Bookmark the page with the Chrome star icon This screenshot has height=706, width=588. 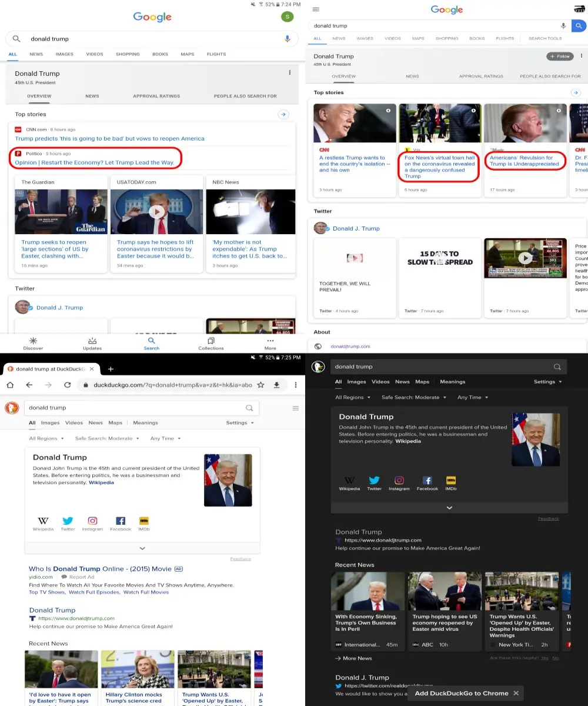pyautogui.click(x=260, y=385)
